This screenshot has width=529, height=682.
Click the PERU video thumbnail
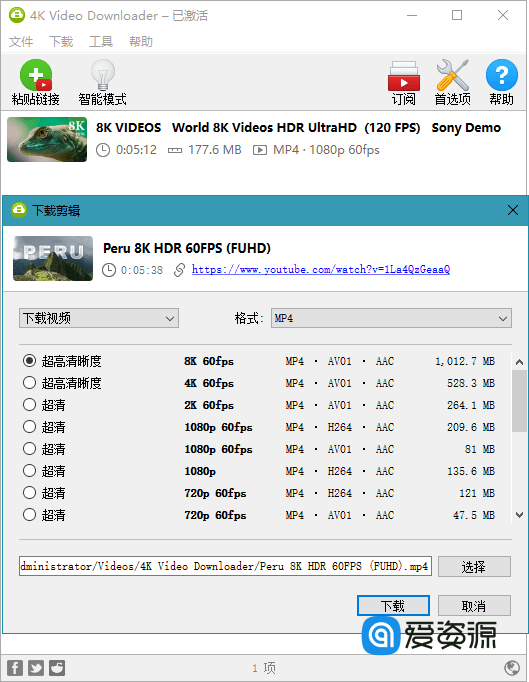[53, 258]
